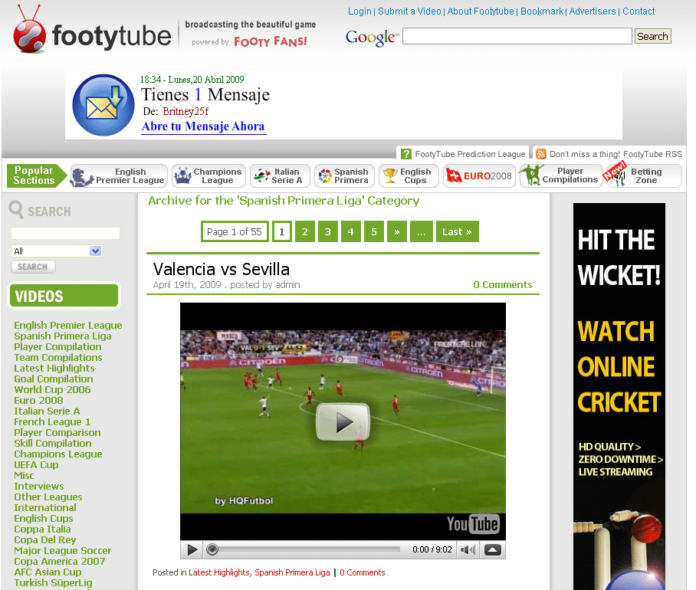The width and height of the screenshot is (696, 590).
Task: Go to pagination page 3
Action: click(328, 232)
